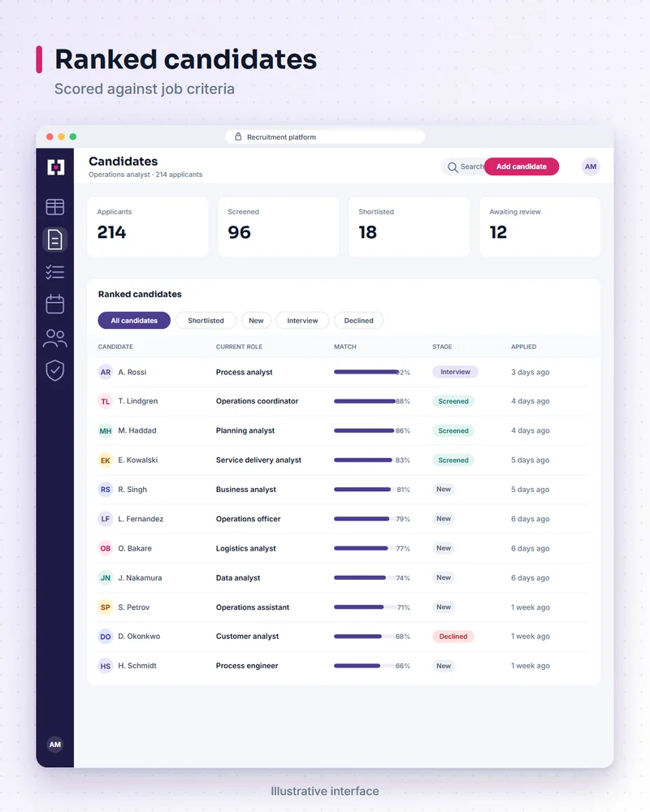The height and width of the screenshot is (812, 650).
Task: Click the Business analyst role text
Action: pos(246,490)
